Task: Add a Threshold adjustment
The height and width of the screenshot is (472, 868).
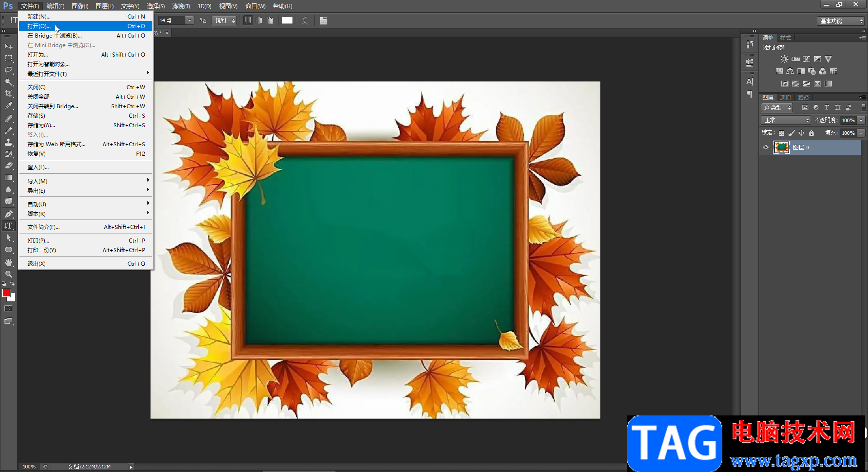Action: 807,84
